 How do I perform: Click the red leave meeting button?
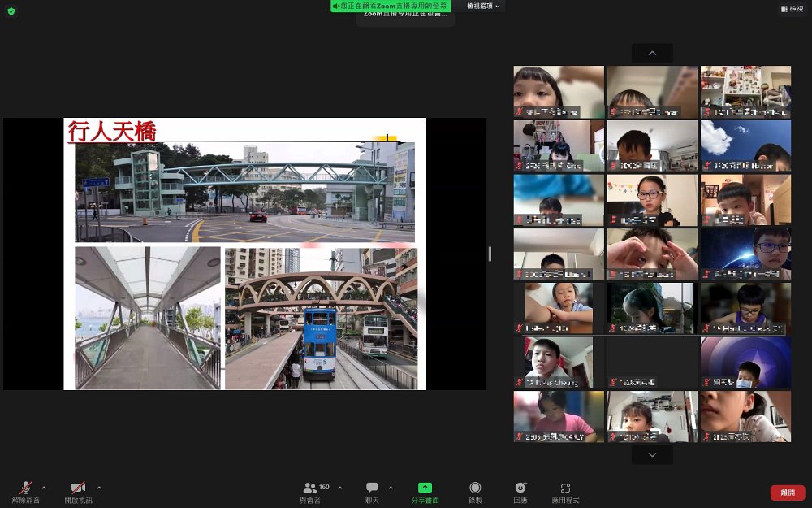point(787,493)
